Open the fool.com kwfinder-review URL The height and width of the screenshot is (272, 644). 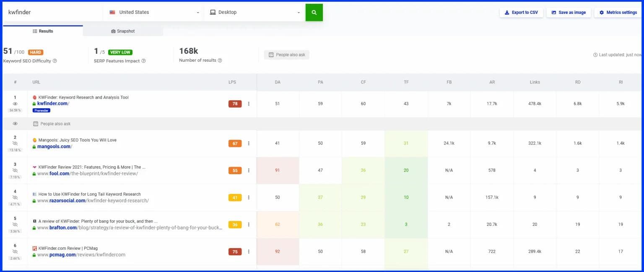[x=88, y=174]
